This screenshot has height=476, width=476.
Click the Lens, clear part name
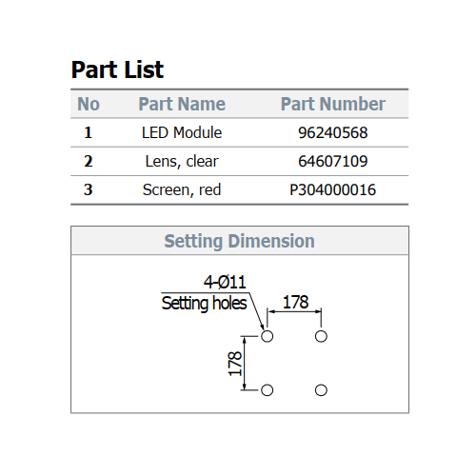[182, 162]
